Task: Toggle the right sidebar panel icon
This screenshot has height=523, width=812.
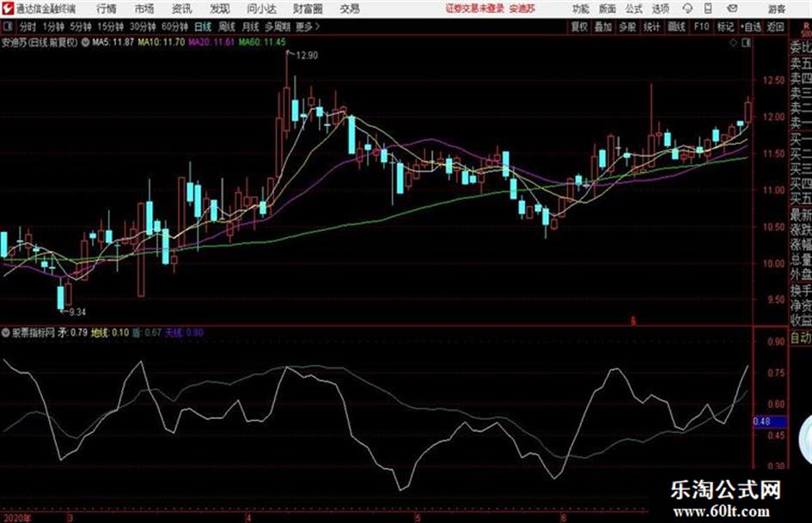Action: click(x=746, y=43)
